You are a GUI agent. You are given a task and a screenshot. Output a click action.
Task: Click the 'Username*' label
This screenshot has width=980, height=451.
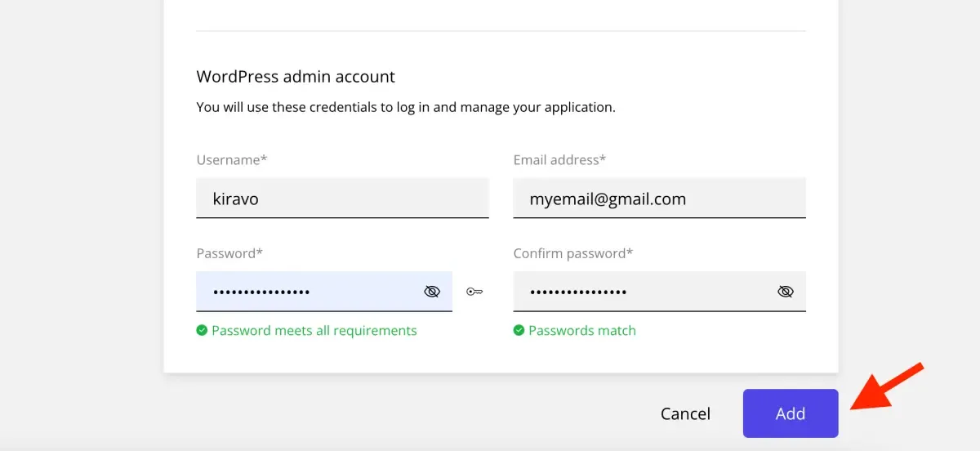[x=232, y=160]
